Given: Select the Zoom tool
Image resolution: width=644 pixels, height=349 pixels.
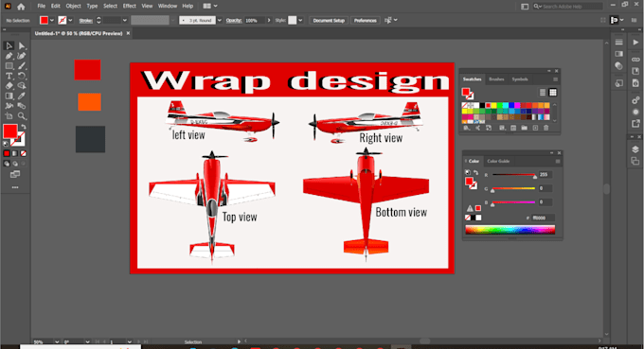Looking at the screenshot, I should tap(22, 116).
